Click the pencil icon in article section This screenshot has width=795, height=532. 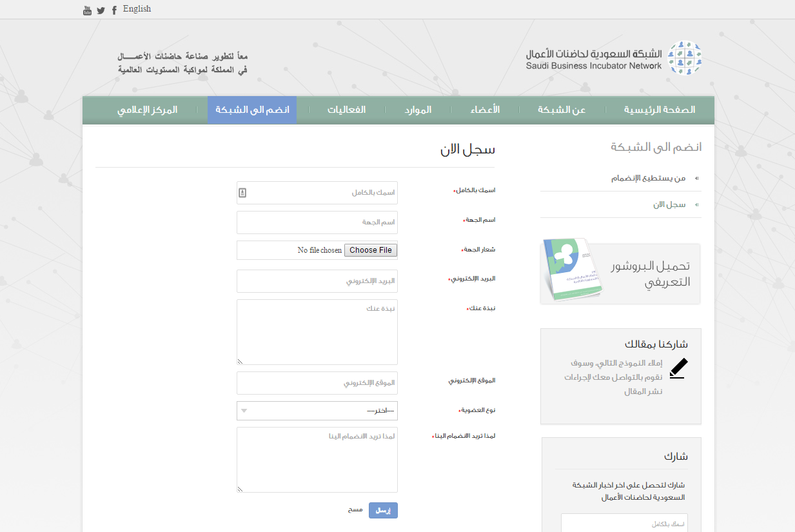point(678,368)
